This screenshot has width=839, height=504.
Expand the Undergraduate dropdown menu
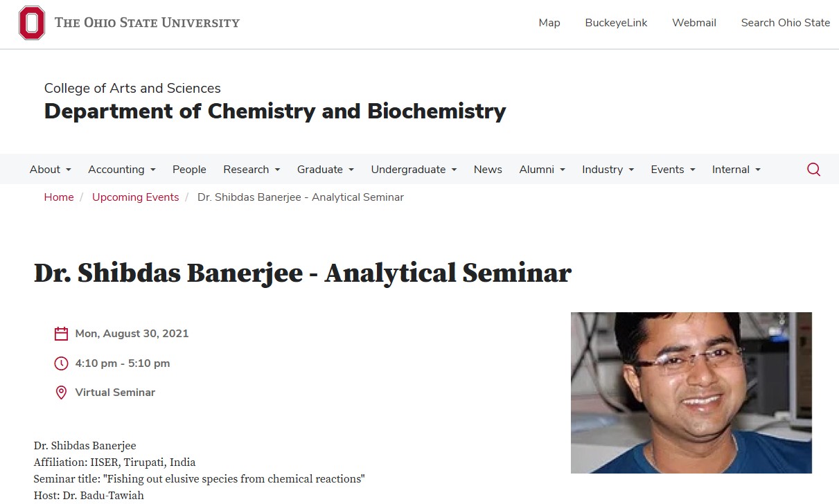414,170
